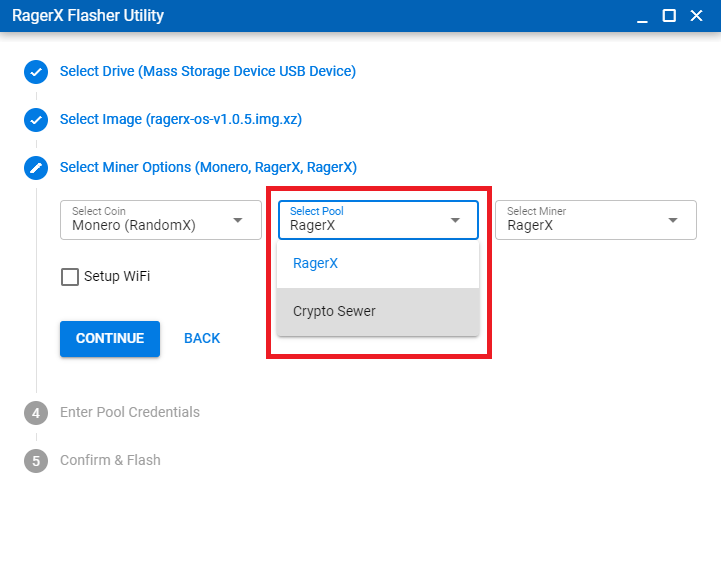Maximize the RagerX Flasher Utility window
The height and width of the screenshot is (576, 721).
click(669, 16)
